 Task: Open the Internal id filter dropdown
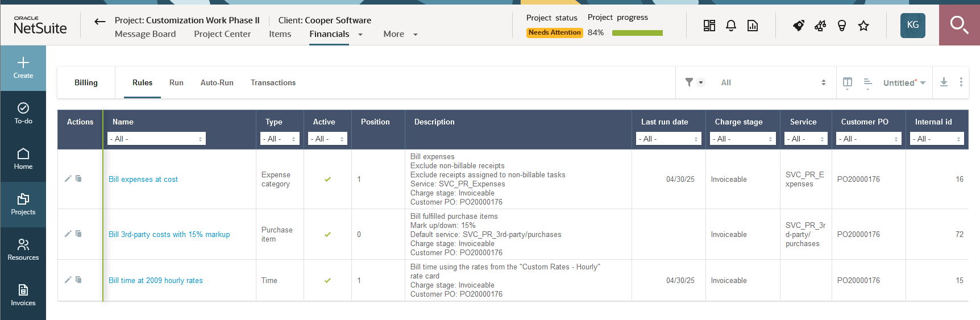pos(937,139)
